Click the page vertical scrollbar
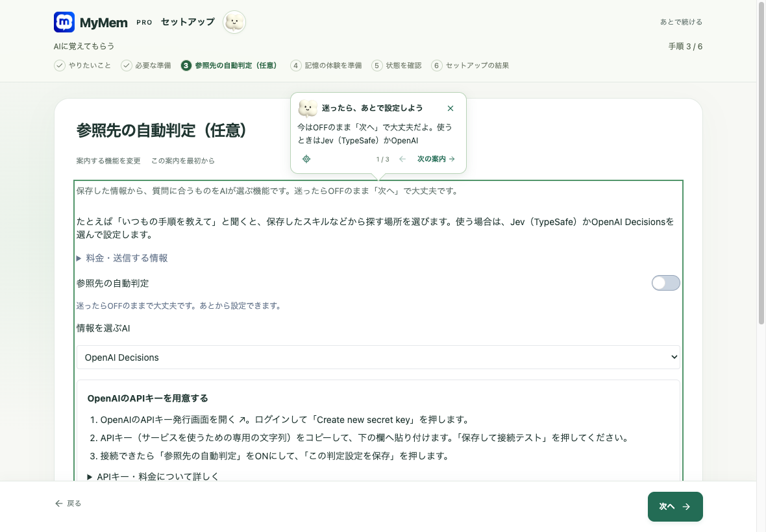The height and width of the screenshot is (532, 766). tap(761, 163)
